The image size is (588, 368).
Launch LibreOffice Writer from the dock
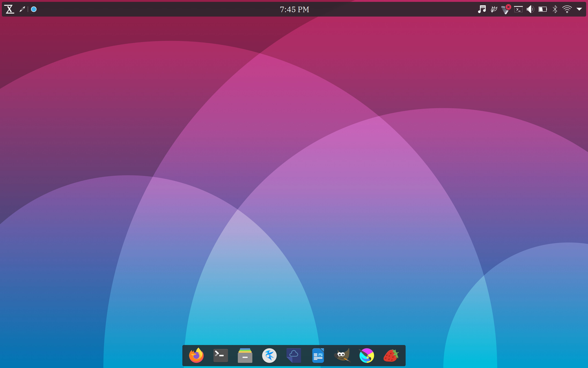coord(318,355)
